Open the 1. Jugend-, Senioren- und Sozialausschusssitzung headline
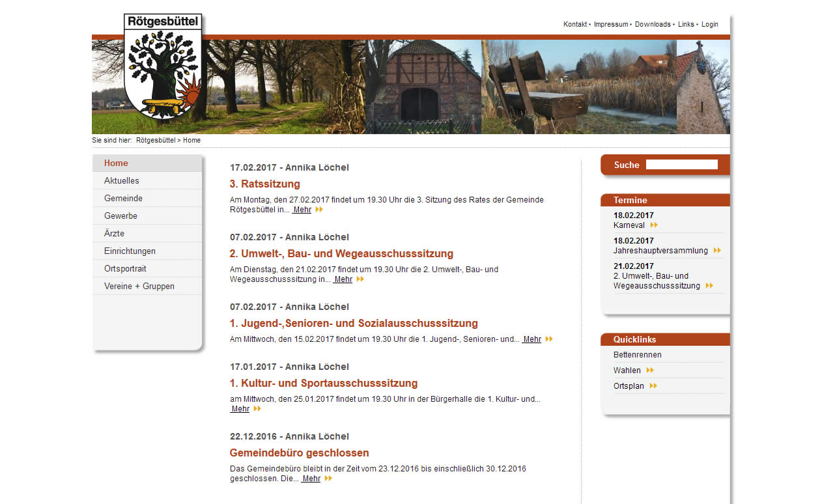This screenshot has height=504, width=822. (x=354, y=324)
